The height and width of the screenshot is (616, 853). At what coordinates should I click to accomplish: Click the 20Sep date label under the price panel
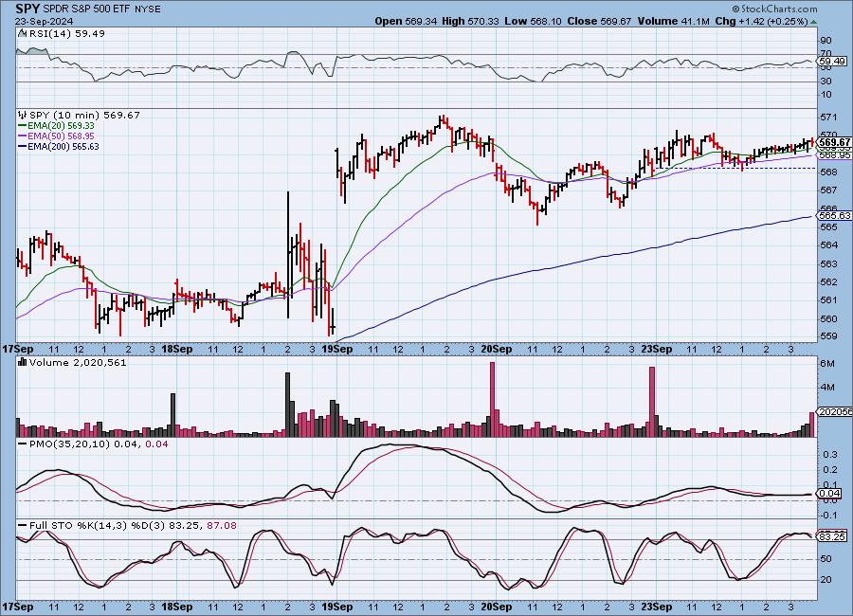tap(496, 349)
